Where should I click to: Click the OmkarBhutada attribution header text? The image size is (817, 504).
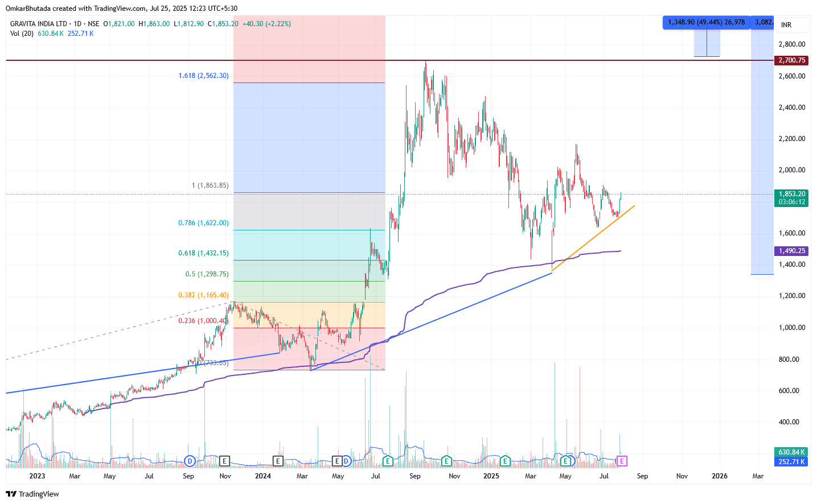point(121,9)
